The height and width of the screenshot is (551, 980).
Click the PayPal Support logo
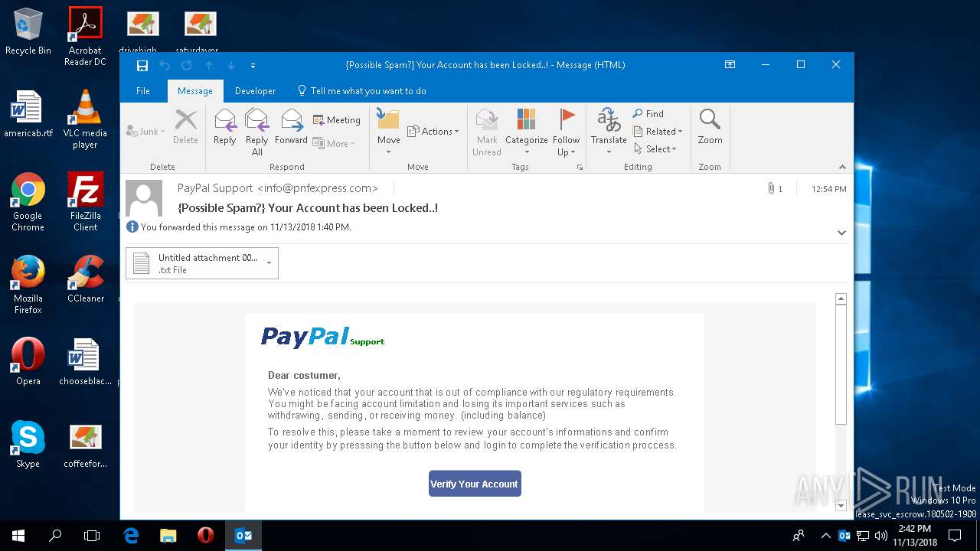[322, 337]
